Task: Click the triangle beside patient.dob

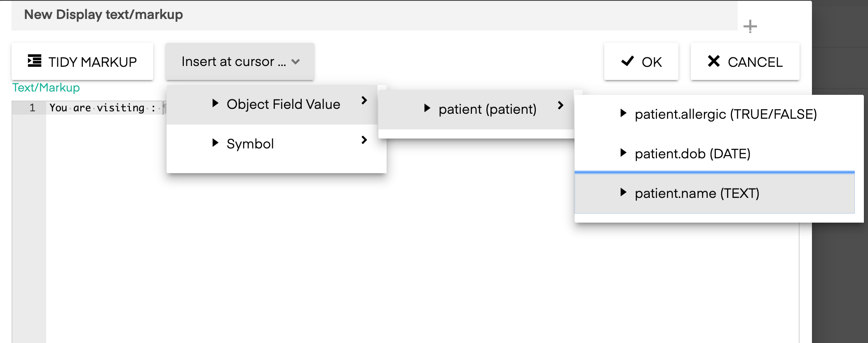Action: [623, 153]
